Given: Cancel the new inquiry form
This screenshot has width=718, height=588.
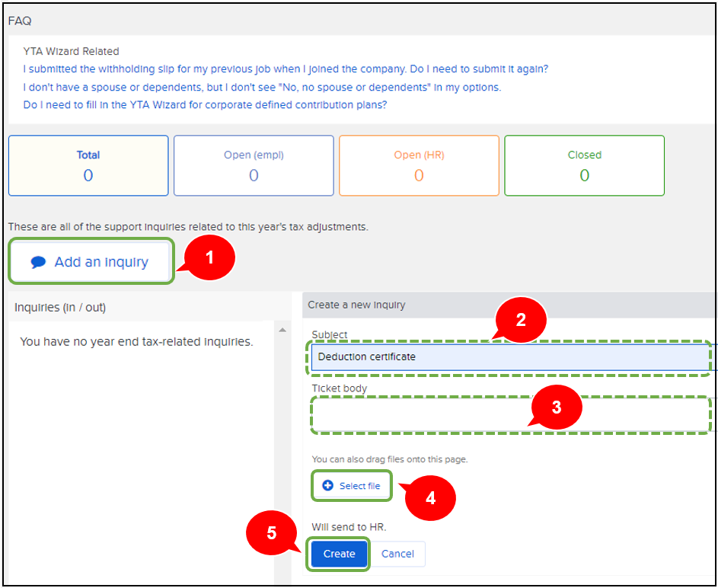Looking at the screenshot, I should 397,554.
